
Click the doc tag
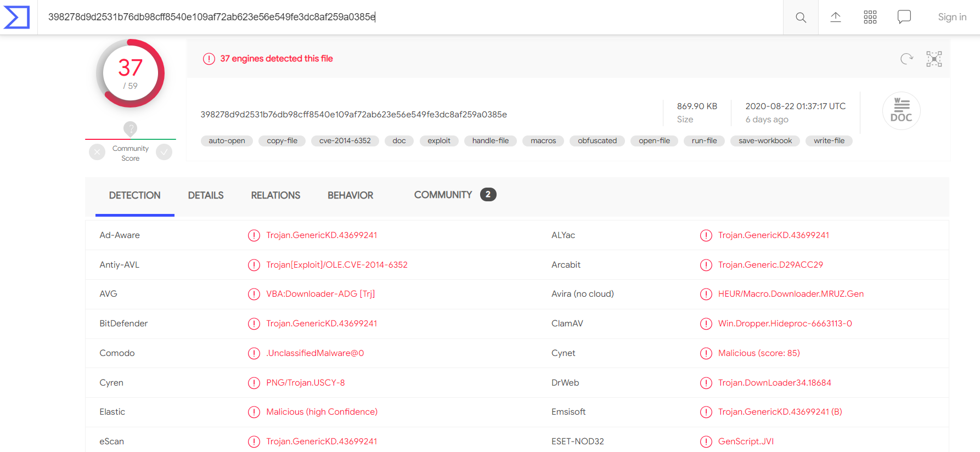(399, 141)
